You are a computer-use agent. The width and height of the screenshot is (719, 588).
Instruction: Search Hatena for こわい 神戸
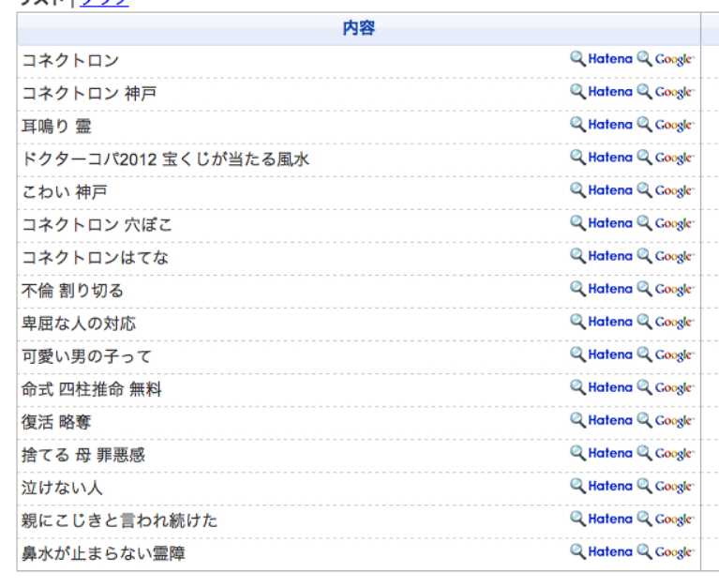pyautogui.click(x=601, y=190)
